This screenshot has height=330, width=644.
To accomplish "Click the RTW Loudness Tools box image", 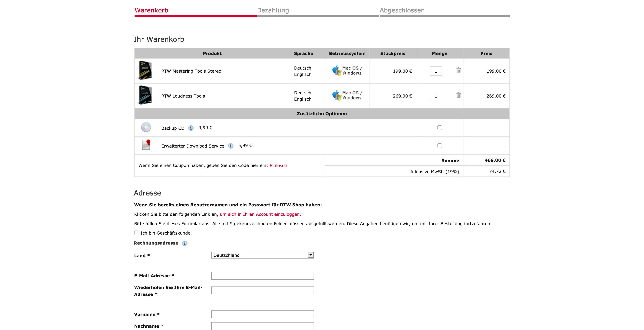I will (145, 95).
